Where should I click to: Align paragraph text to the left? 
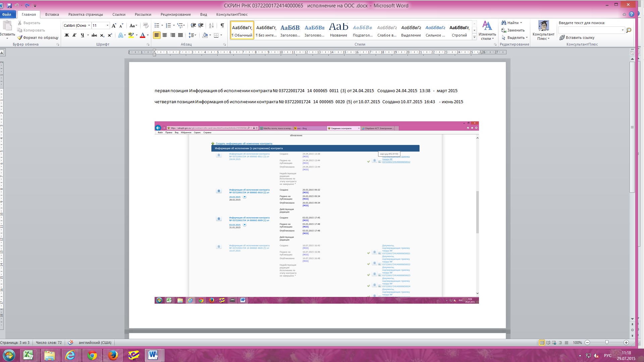157,35
